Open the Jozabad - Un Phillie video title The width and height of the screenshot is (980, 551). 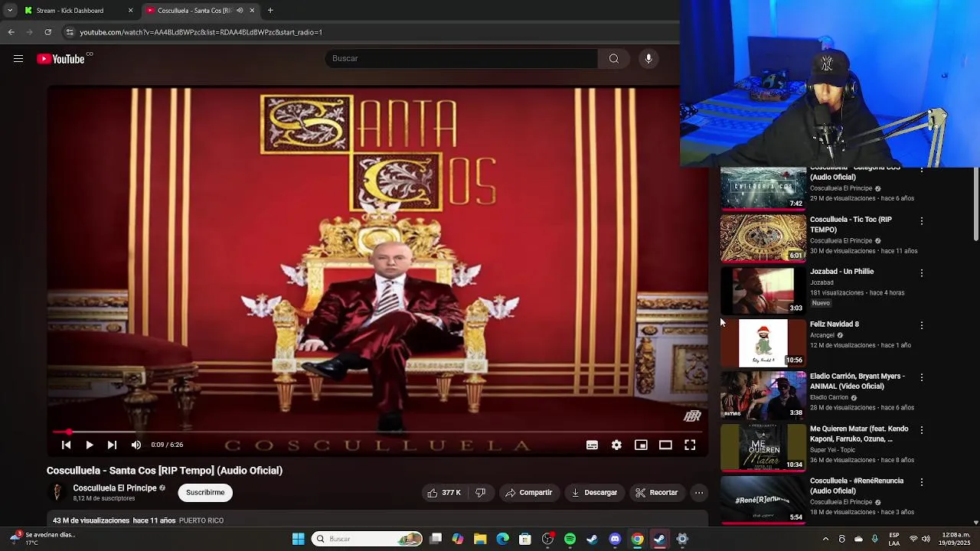pyautogui.click(x=841, y=272)
